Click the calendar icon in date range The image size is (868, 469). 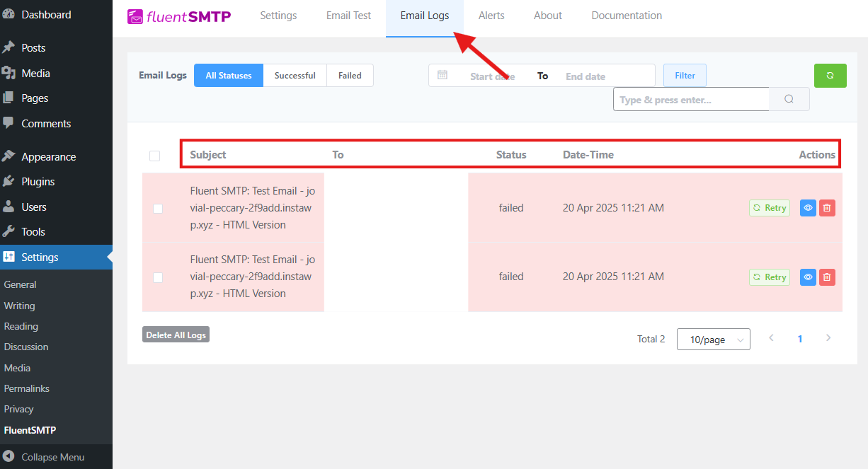442,75
